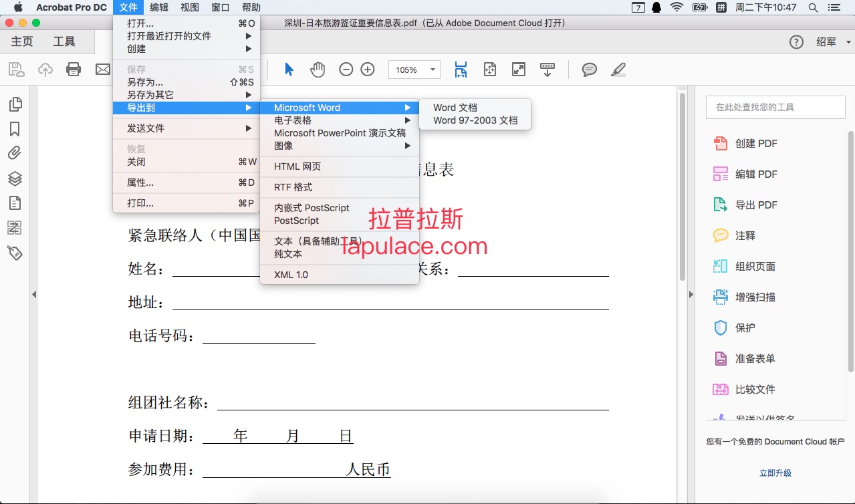Expand 打开最近打开的文件 submenu
This screenshot has width=855, height=504.
click(x=187, y=36)
